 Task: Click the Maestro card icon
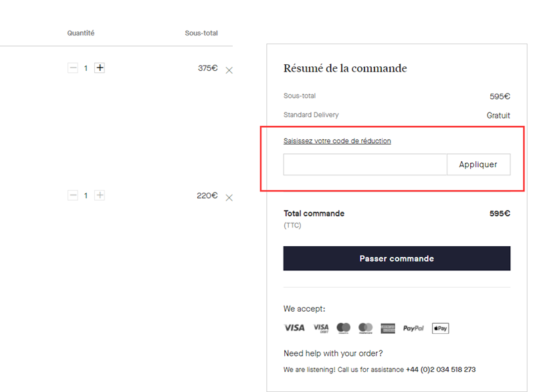344,328
